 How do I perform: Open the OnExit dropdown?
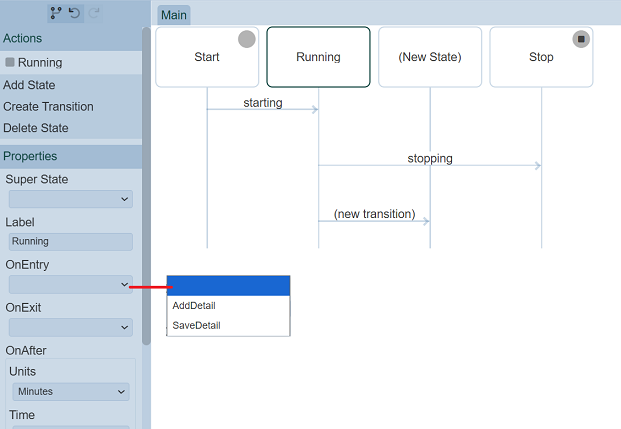(x=70, y=327)
